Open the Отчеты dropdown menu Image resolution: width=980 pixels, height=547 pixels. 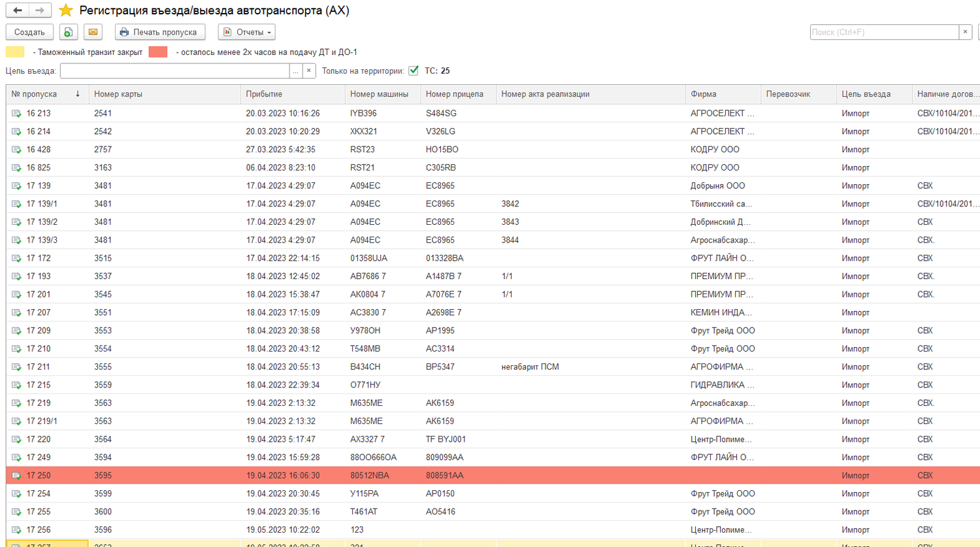246,32
